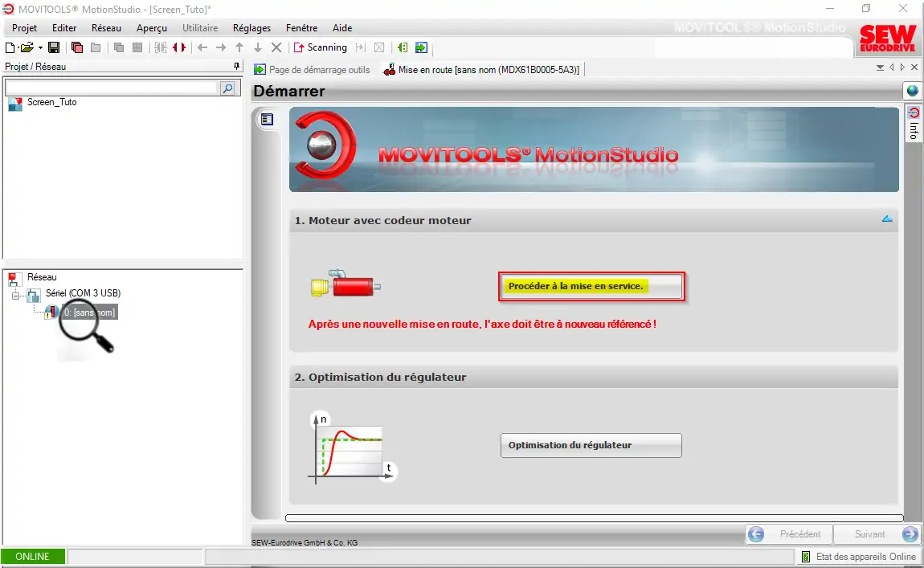Viewport: 924px width, 568px height.
Task: Click Optimisation du régulateur button
Action: click(x=591, y=445)
